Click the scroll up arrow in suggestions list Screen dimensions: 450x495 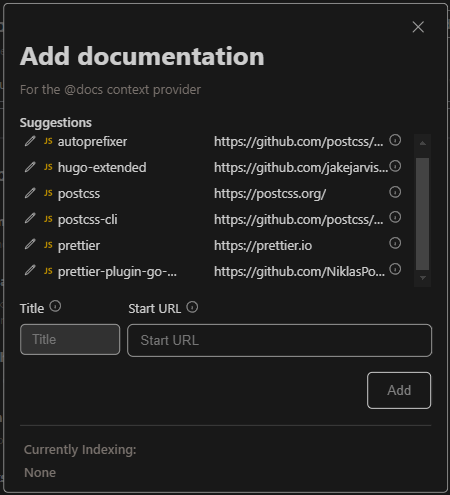423,143
